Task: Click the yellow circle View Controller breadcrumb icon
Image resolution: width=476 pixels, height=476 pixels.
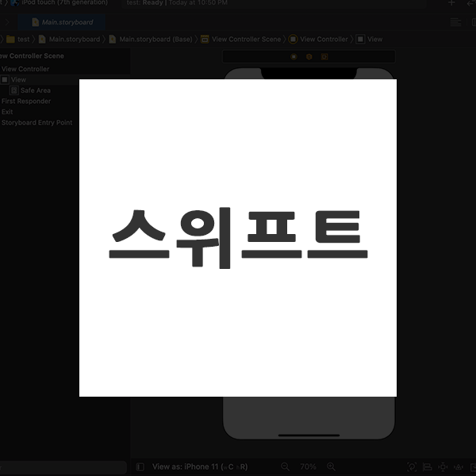Action: click(x=293, y=39)
